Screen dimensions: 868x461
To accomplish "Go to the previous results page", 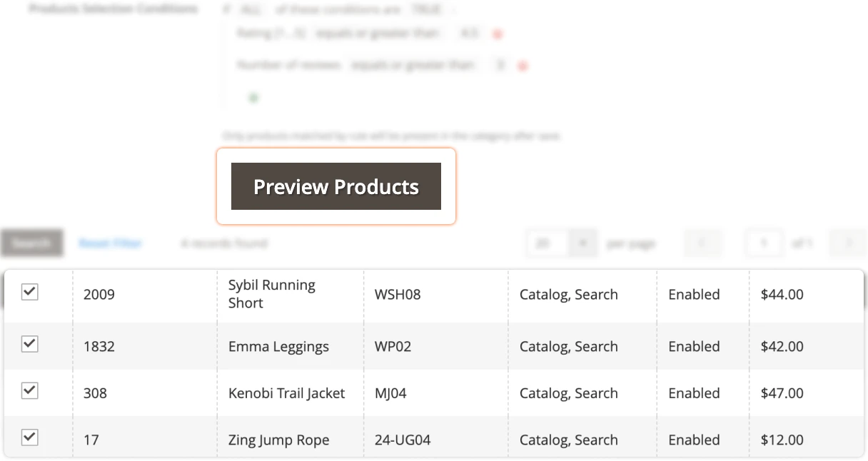I will (x=702, y=243).
